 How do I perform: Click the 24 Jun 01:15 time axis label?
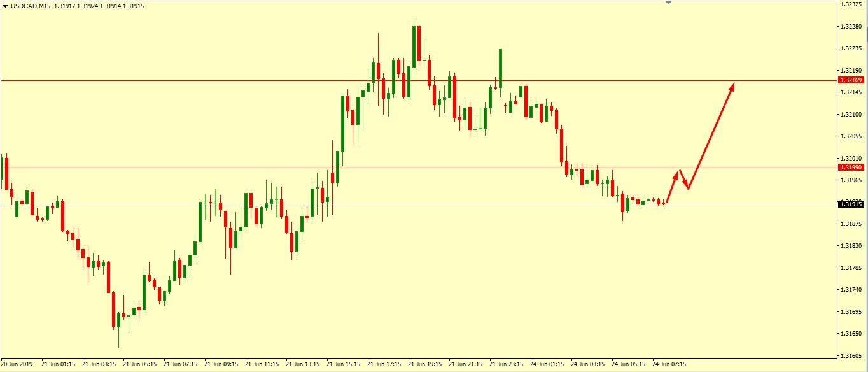(547, 365)
